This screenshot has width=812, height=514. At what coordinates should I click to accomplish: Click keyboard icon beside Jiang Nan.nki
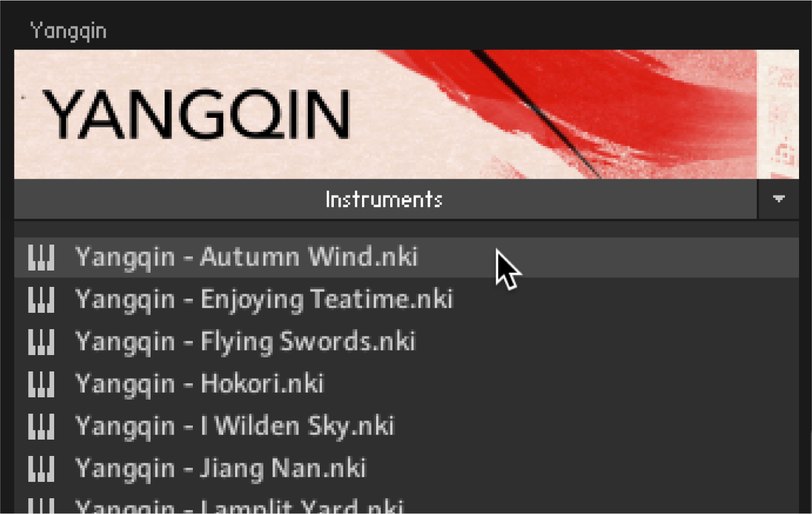(x=41, y=469)
